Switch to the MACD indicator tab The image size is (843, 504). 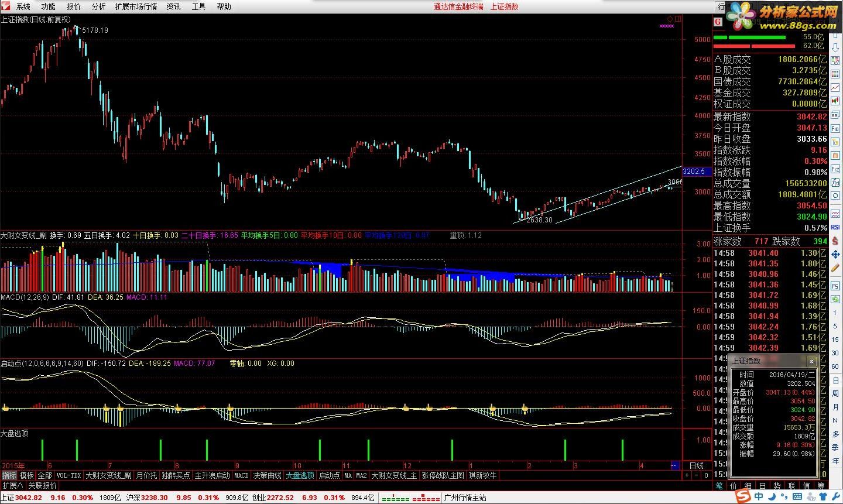pos(241,475)
